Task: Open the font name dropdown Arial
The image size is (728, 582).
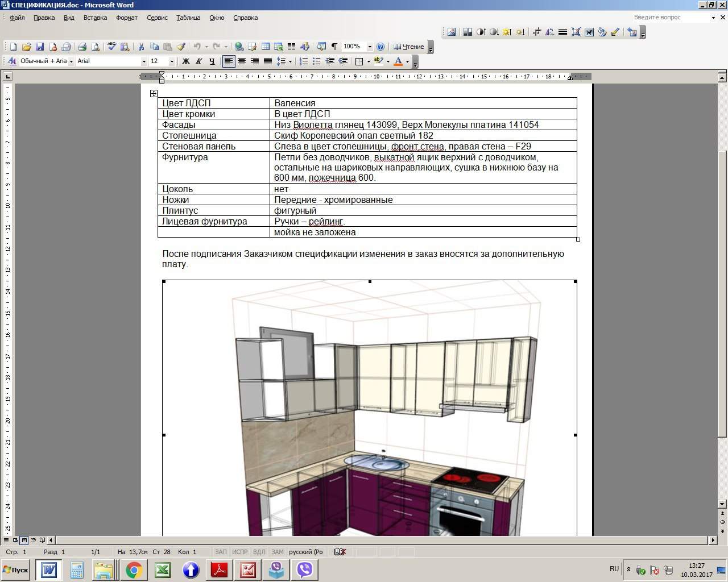Action: coord(144,61)
